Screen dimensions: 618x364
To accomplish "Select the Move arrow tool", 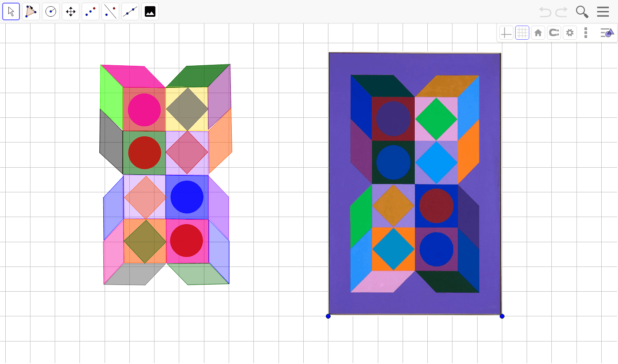I will pyautogui.click(x=11, y=11).
